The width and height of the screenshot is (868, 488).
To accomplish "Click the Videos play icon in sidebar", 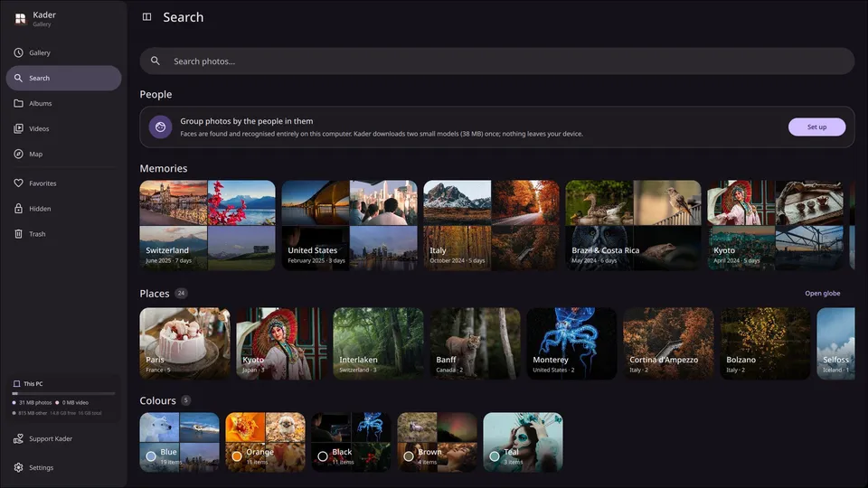I will [18, 128].
